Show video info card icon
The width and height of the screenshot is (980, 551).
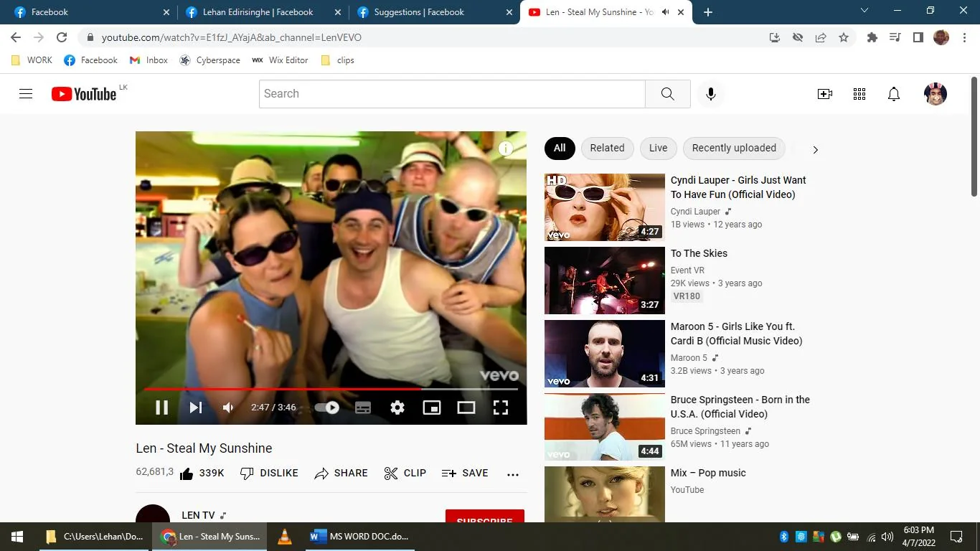pos(506,149)
